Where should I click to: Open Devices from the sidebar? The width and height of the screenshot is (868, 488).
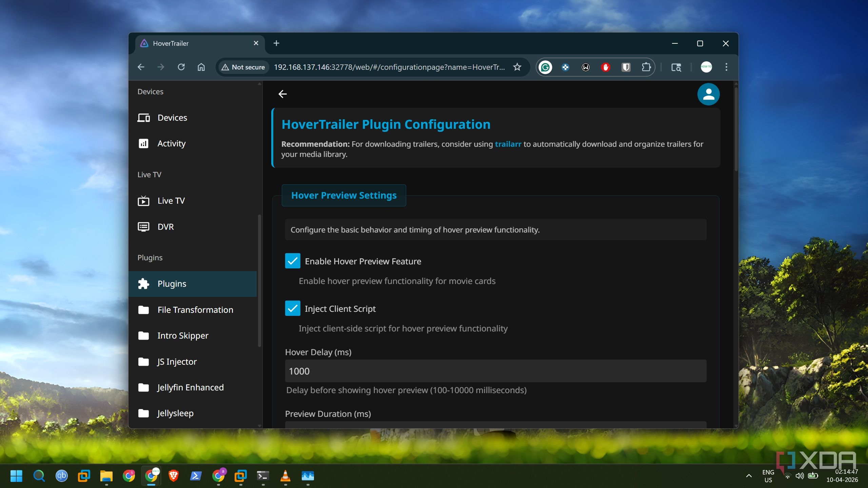[x=193, y=118]
